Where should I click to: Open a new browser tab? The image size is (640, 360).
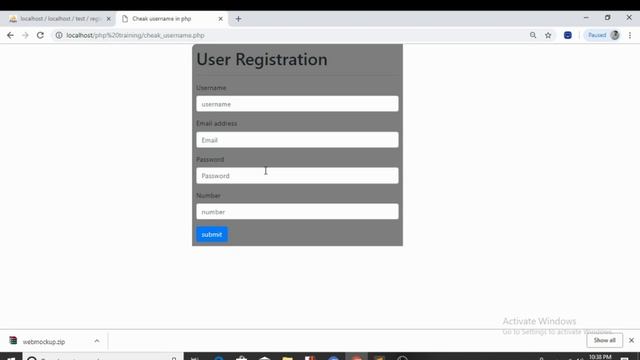coord(238,19)
